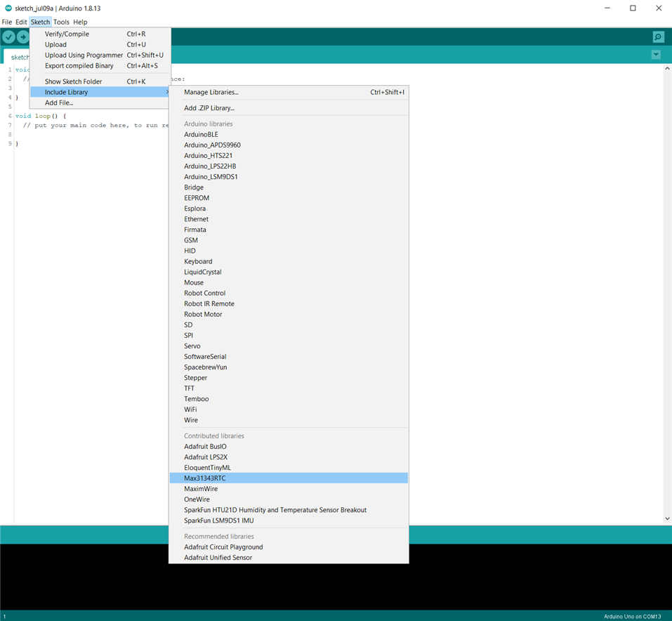Open the Serial Monitor icon
The width and height of the screenshot is (672, 621).
tap(658, 37)
